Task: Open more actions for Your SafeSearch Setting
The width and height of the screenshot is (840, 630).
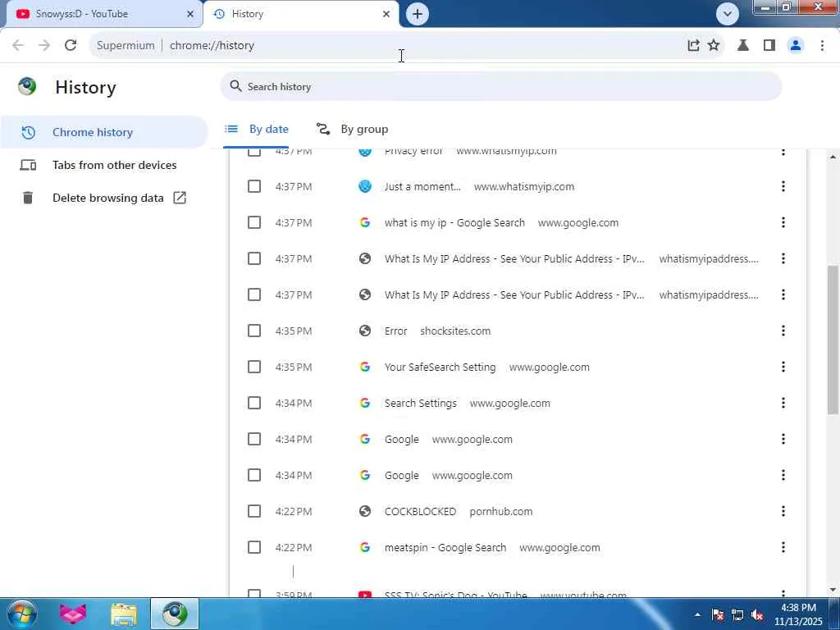Action: (x=783, y=367)
